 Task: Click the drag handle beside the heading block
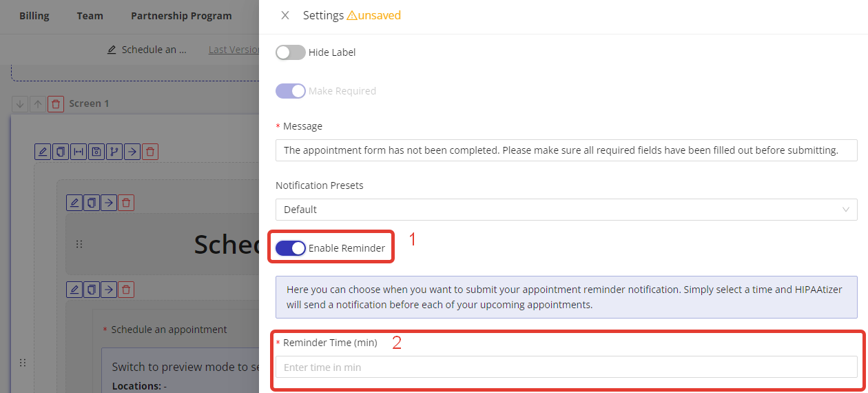(x=79, y=244)
